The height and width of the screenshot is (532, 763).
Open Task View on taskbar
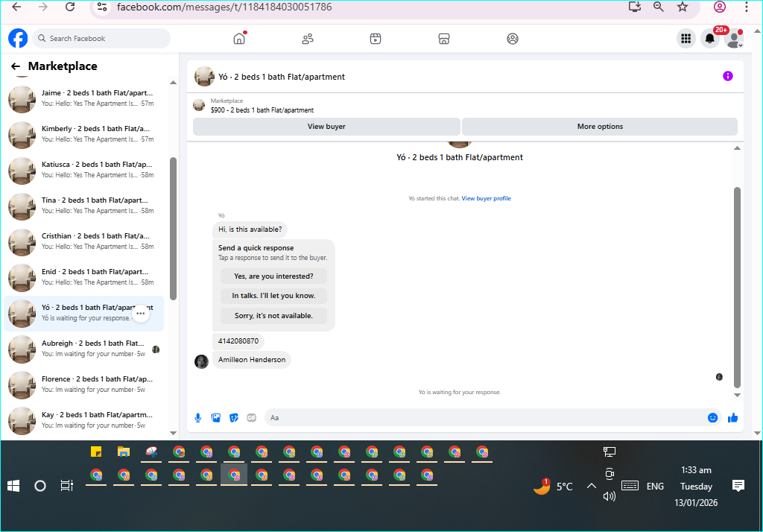point(66,486)
